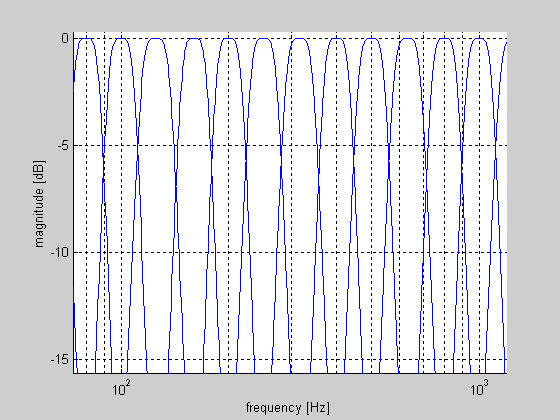Screen dimensions: 560x420
Task: Click the 10^3 x-axis tick label
Action: [479, 388]
